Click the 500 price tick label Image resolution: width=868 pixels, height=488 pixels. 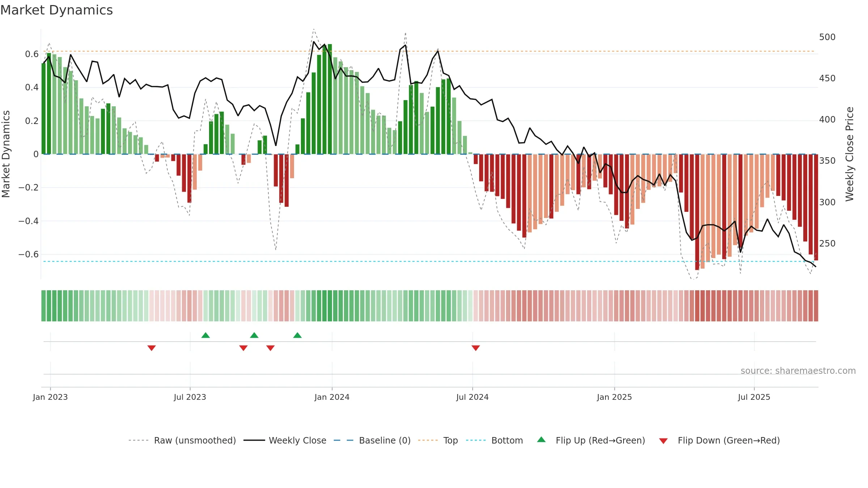pyautogui.click(x=827, y=37)
